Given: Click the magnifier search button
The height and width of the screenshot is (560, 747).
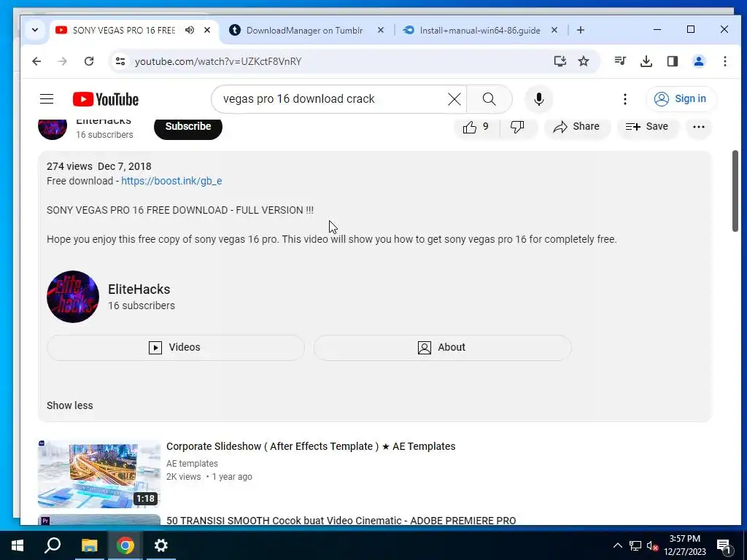Looking at the screenshot, I should coord(489,99).
